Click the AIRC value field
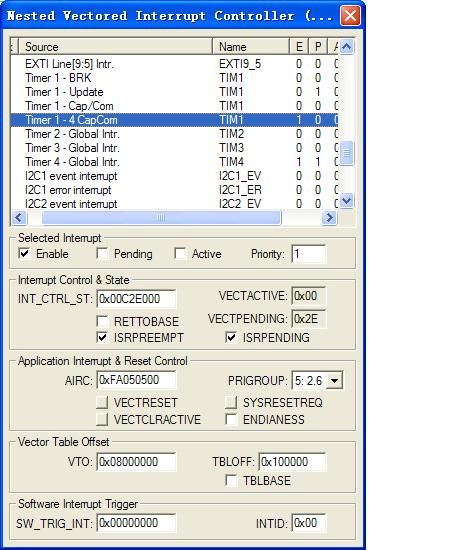 [136, 380]
